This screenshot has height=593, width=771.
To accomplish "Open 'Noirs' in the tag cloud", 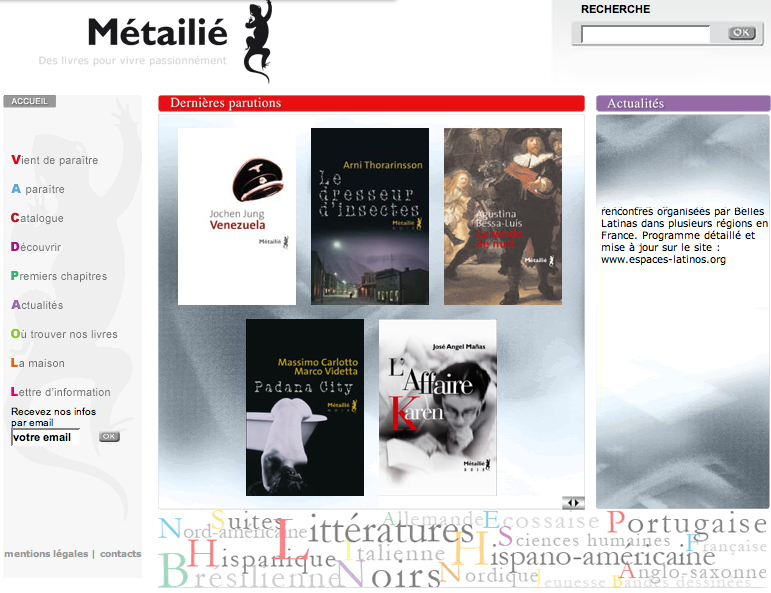I will coord(388,575).
